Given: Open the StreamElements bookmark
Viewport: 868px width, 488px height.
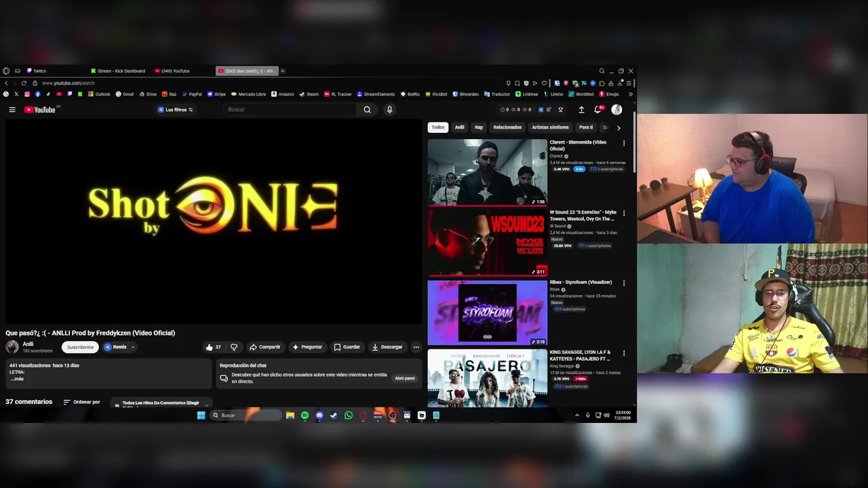Looking at the screenshot, I should [376, 94].
